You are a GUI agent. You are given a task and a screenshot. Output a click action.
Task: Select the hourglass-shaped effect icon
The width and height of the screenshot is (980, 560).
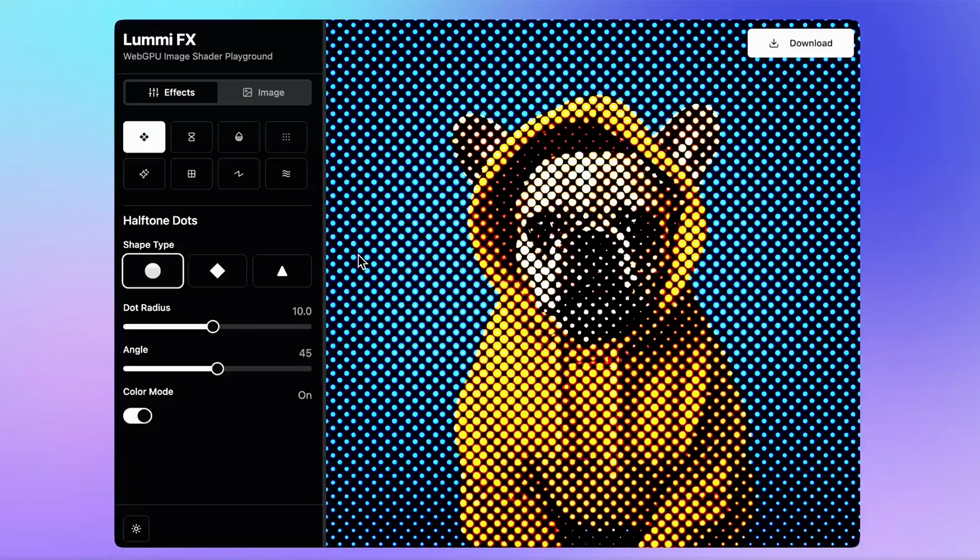[191, 137]
